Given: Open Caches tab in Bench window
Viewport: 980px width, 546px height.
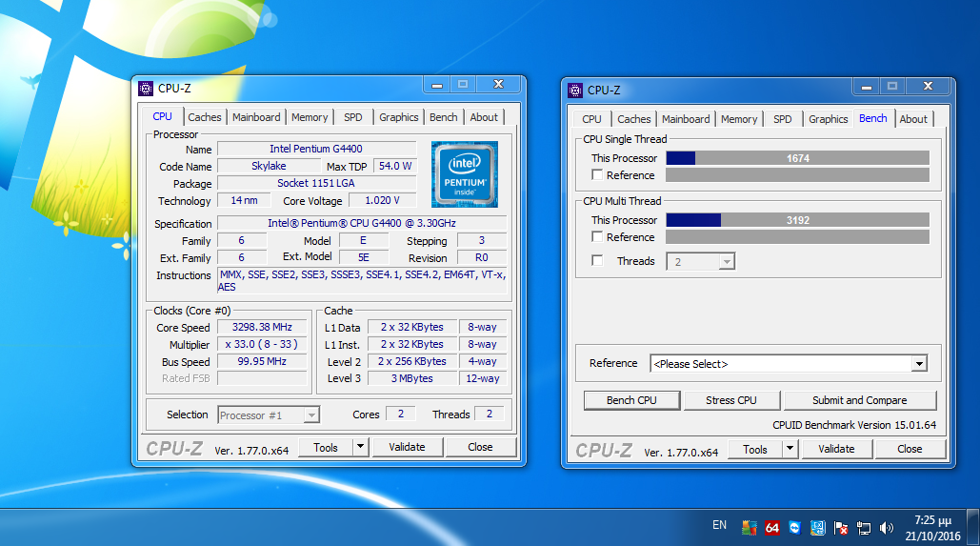Looking at the screenshot, I should (x=633, y=119).
